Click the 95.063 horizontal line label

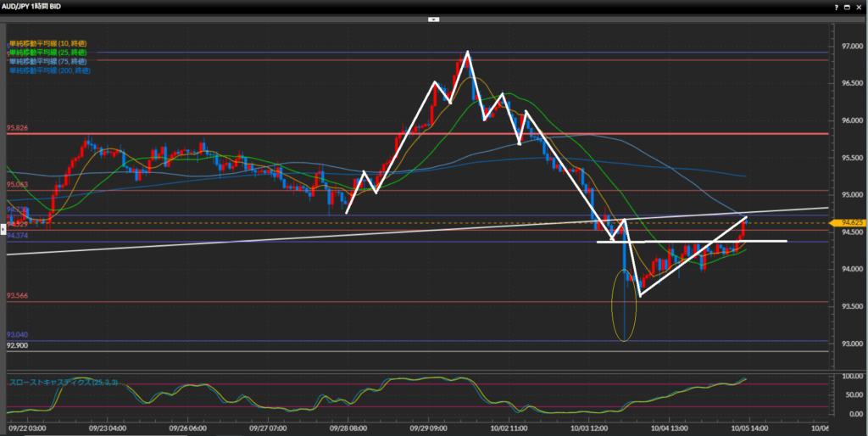pyautogui.click(x=17, y=184)
